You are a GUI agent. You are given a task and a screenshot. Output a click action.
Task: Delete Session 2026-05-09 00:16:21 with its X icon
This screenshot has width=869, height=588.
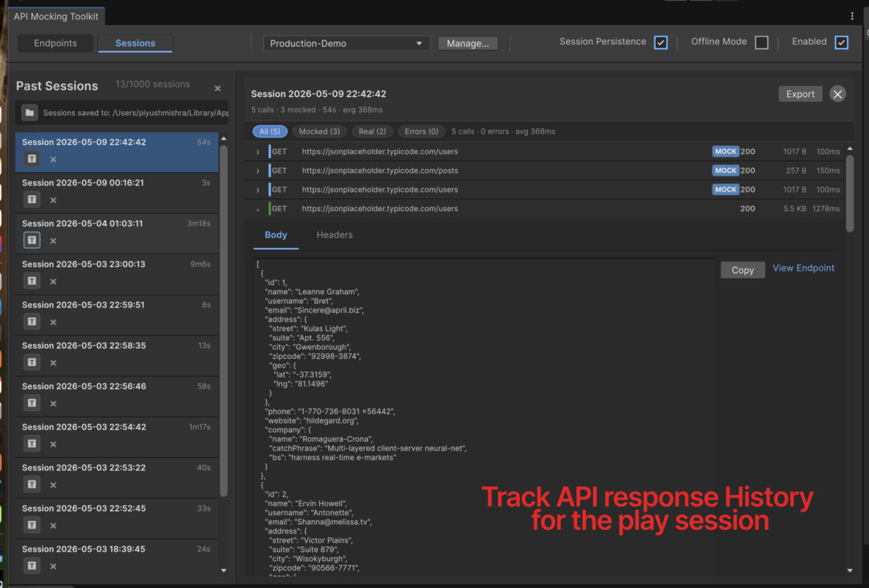point(53,200)
